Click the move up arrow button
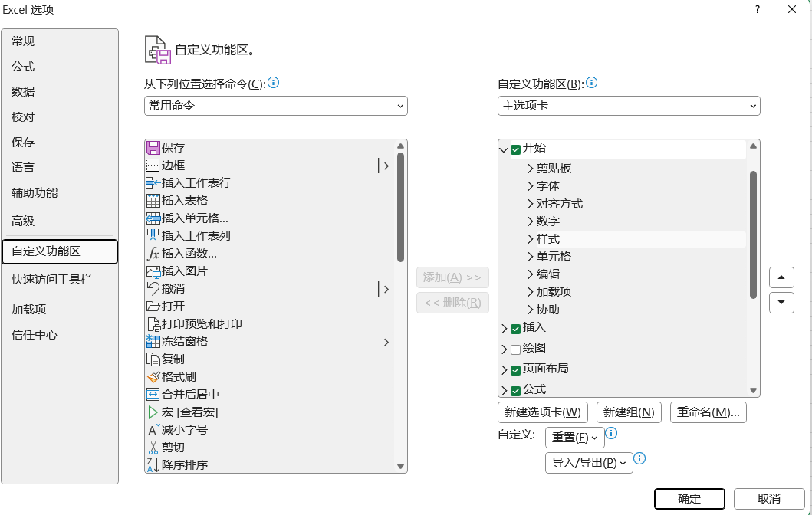The width and height of the screenshot is (812, 515). point(781,277)
